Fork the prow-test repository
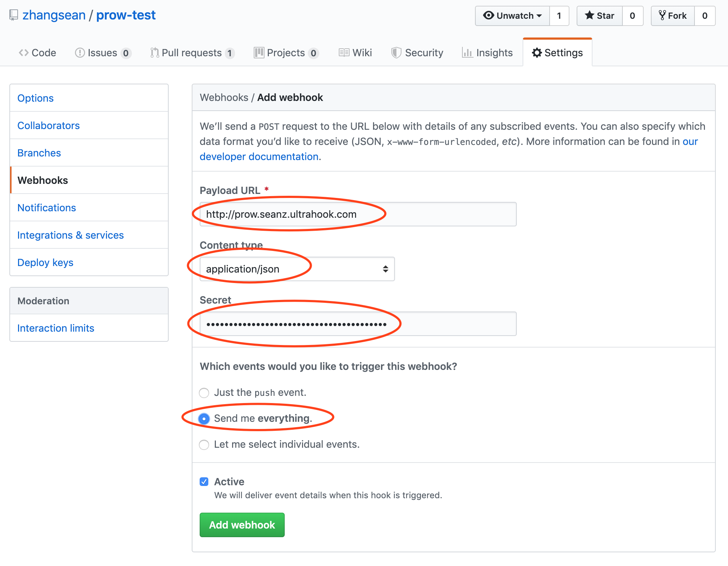The height and width of the screenshot is (566, 728). [672, 16]
